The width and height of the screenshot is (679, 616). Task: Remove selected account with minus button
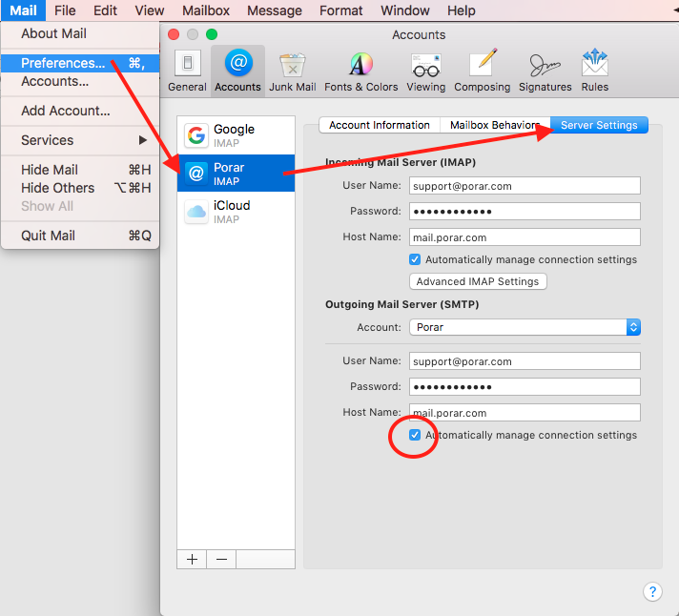coord(221,560)
